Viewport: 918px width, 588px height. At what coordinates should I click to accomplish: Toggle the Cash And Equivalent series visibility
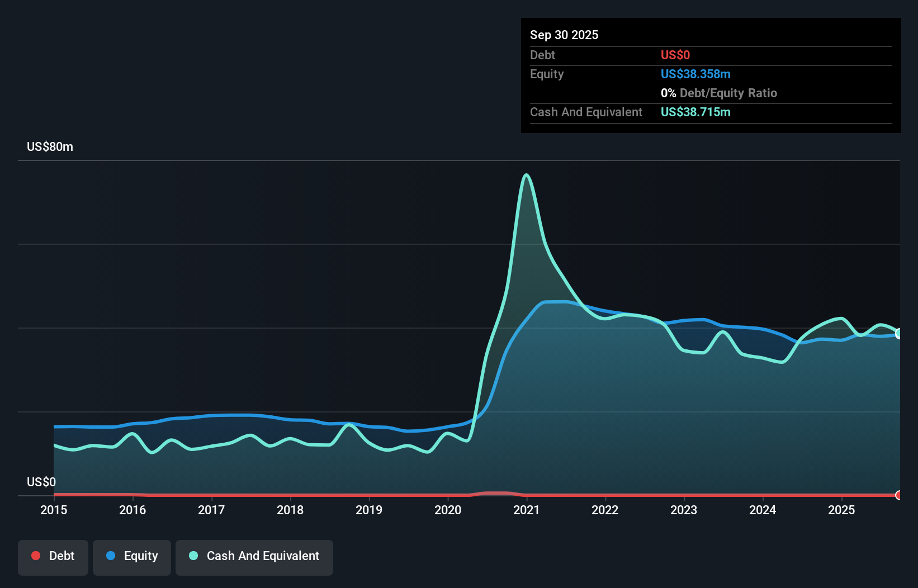tap(254, 556)
